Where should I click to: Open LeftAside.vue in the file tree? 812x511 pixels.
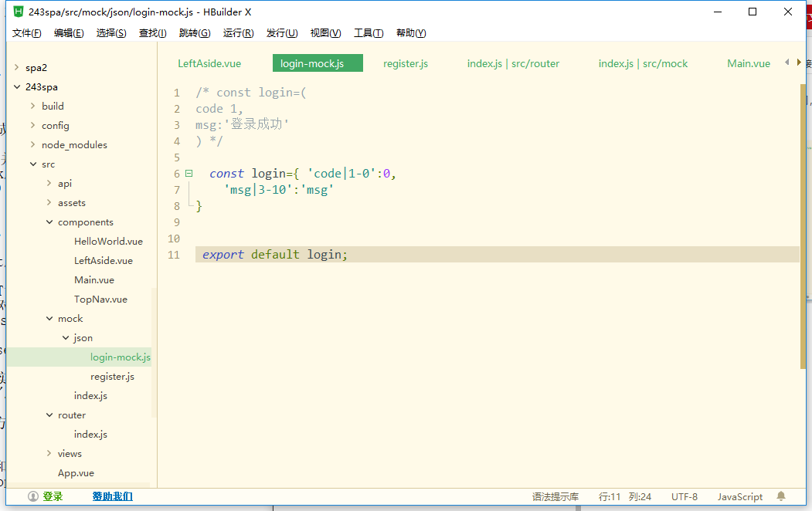pyautogui.click(x=103, y=261)
